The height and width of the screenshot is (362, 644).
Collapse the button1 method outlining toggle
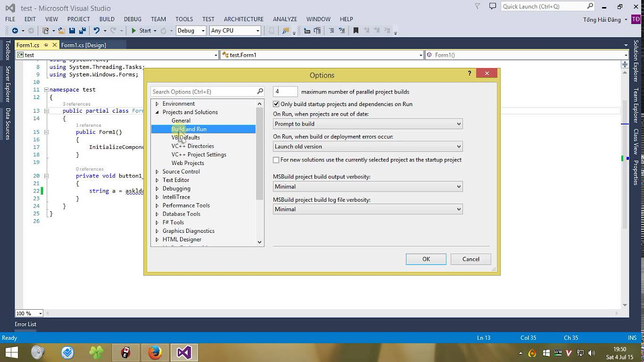pos(46,176)
